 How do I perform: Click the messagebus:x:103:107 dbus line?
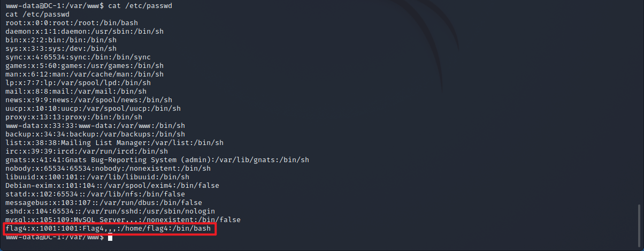click(x=104, y=203)
